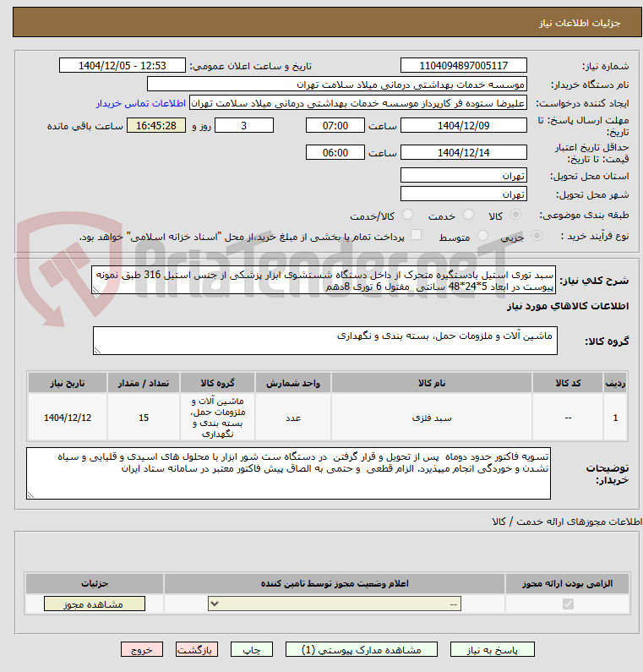Click the response deadline date 1404/12/09
Viewport: 643px width, 672px height.
(x=464, y=126)
